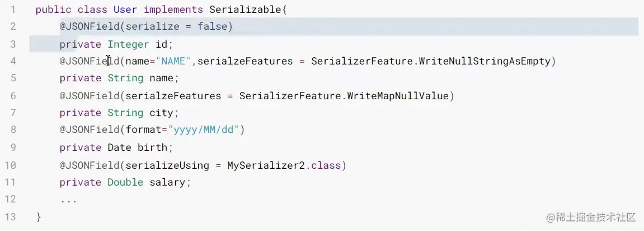Click the salary field name
Viewport: 644px width, 231px height.
pyautogui.click(x=170, y=182)
